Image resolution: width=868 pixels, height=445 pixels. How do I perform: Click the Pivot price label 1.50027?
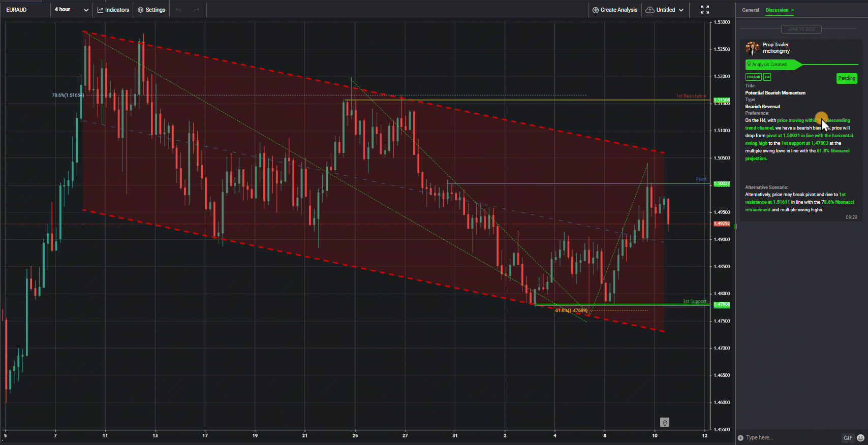click(x=722, y=184)
